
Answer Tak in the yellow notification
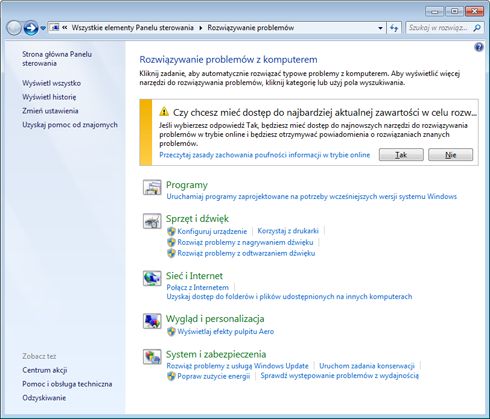(401, 155)
